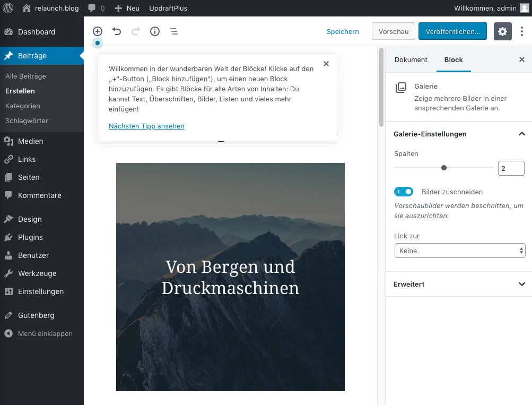
Task: Open comments bubble in the admin bar
Action: point(96,8)
